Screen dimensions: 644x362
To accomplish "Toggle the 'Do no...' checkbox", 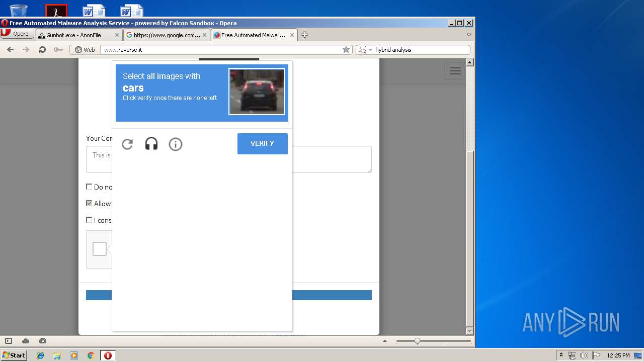I will (x=89, y=187).
